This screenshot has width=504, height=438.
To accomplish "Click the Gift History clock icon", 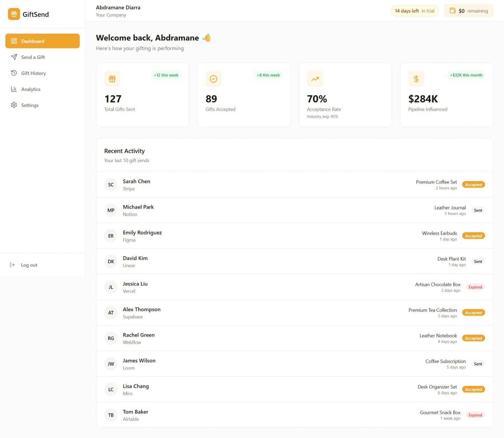I will 14,73.
